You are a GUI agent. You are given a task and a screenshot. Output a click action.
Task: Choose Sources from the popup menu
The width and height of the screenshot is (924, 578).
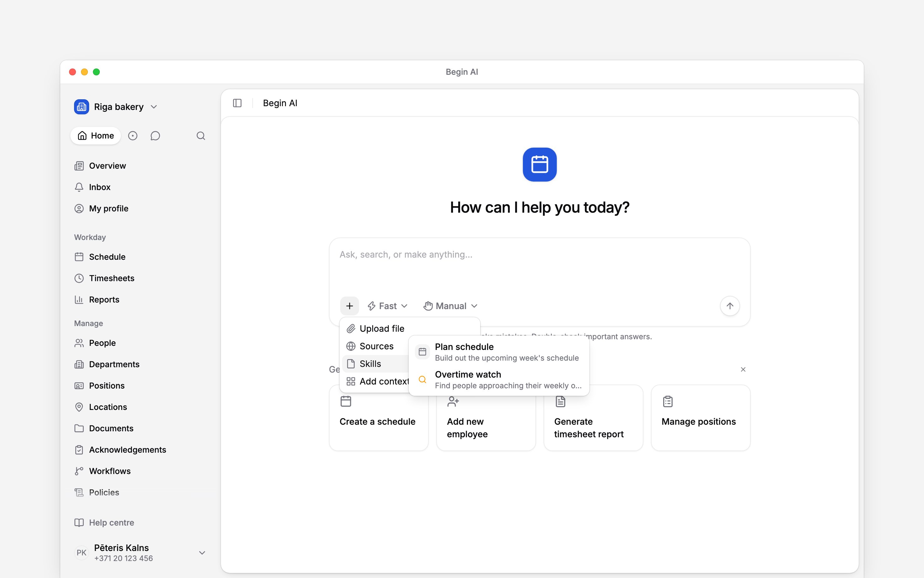tap(376, 346)
